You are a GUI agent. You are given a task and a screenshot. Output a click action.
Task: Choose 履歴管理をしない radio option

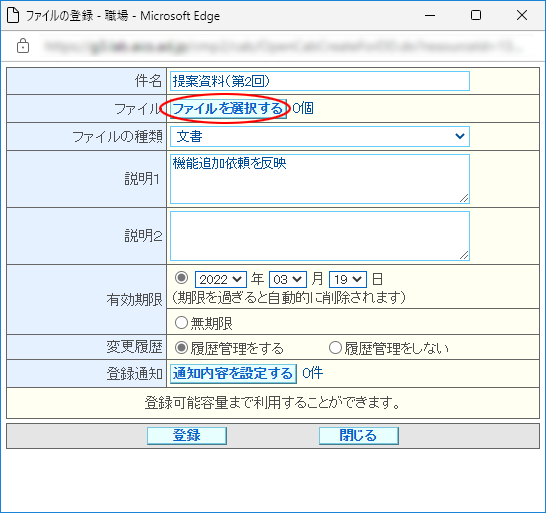pos(335,348)
